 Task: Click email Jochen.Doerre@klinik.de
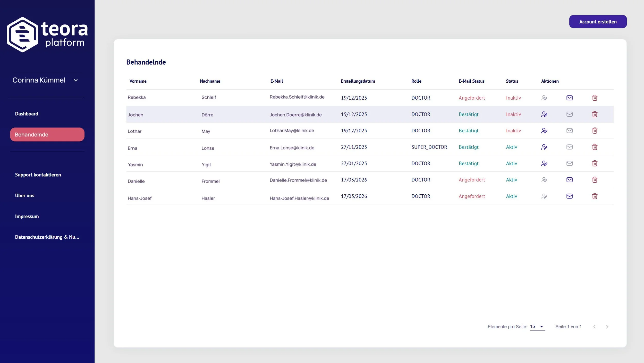pyautogui.click(x=295, y=115)
